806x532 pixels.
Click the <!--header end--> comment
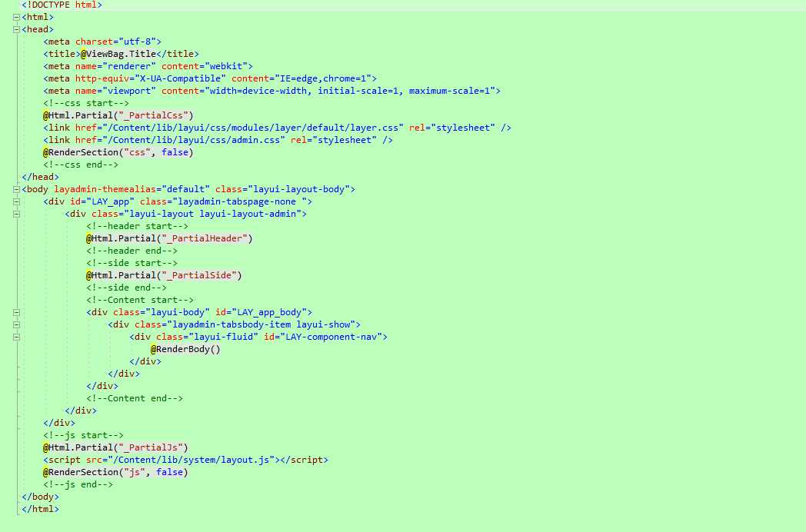coord(132,251)
